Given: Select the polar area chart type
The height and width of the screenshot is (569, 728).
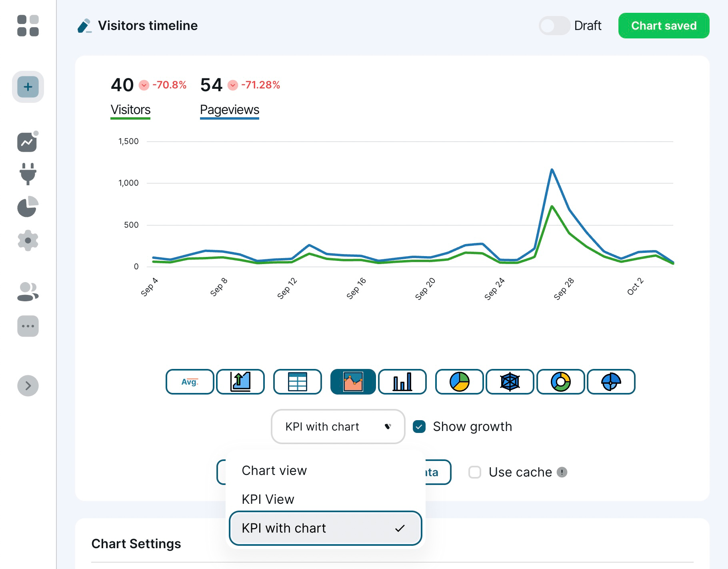Looking at the screenshot, I should click(x=611, y=382).
